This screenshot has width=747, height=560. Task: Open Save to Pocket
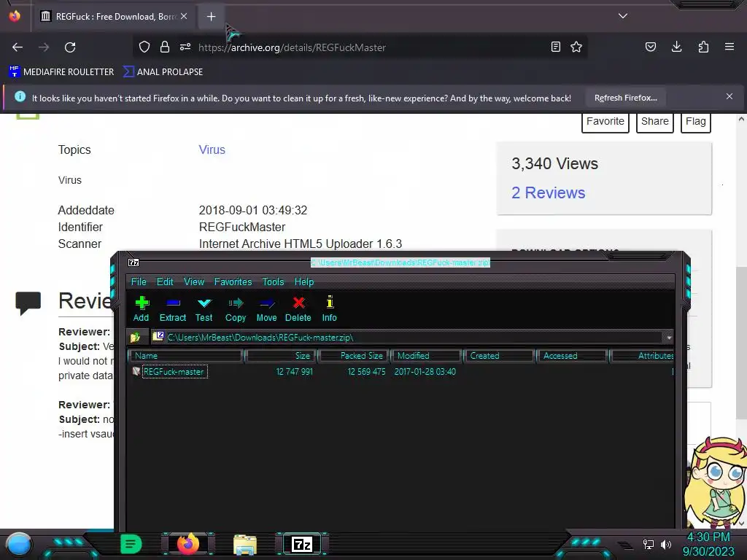pos(651,47)
